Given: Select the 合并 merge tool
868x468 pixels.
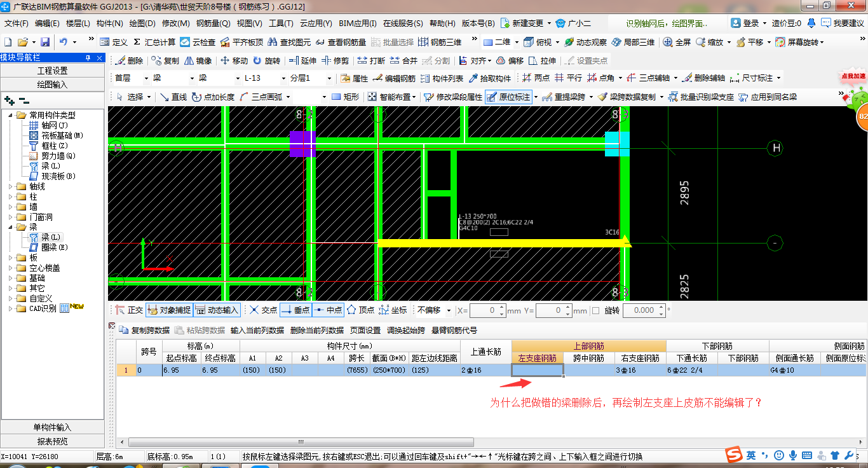Looking at the screenshot, I should (403, 61).
